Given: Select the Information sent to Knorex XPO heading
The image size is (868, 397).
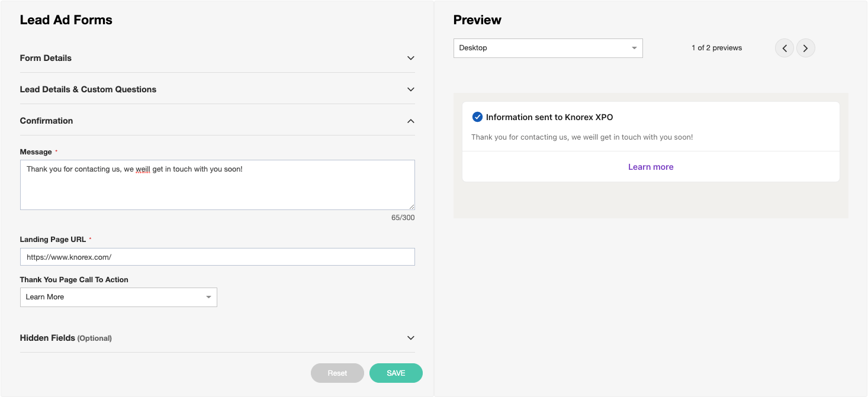Looking at the screenshot, I should point(549,117).
